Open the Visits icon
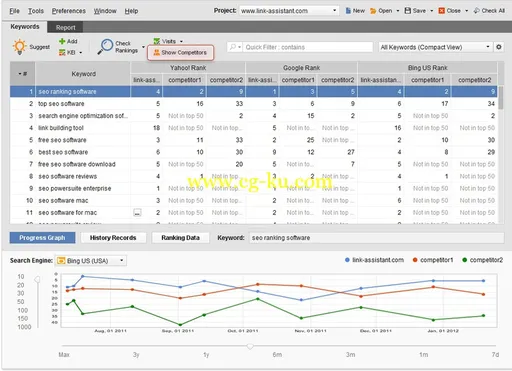512x371 pixels. (157, 41)
